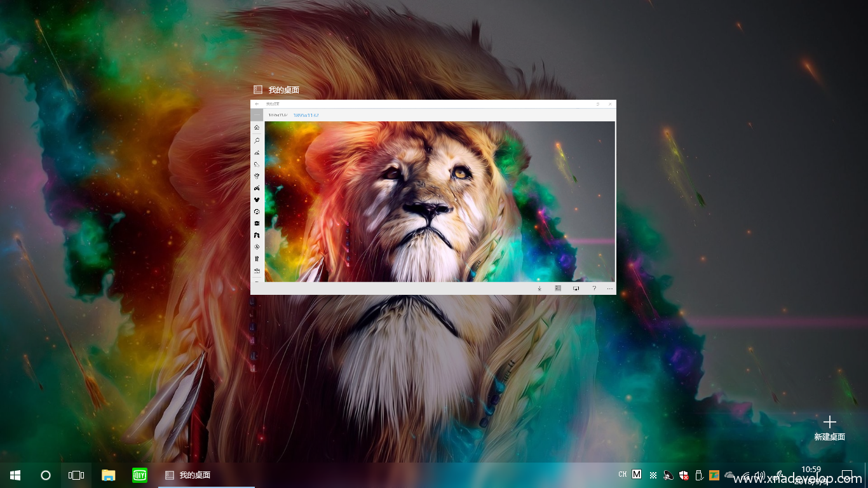
Task: Select the game controller category icon
Action: (x=257, y=188)
